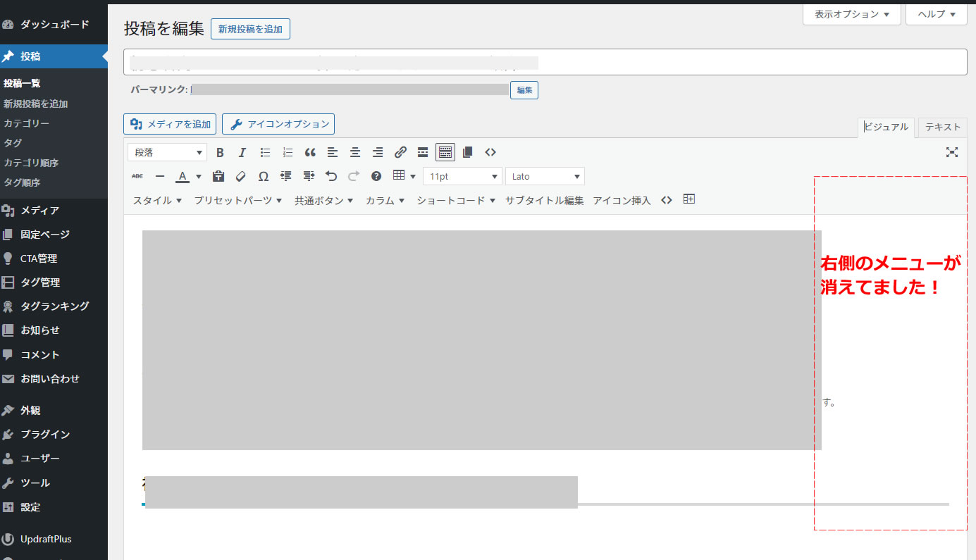Apply blockquote formatting
Viewport: 976px width, 560px height.
310,152
